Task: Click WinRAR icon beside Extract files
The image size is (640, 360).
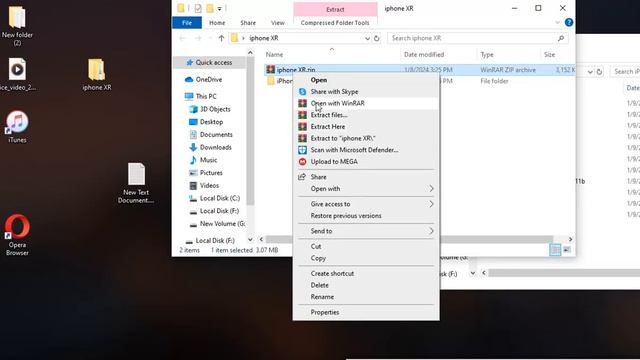Action: point(302,115)
